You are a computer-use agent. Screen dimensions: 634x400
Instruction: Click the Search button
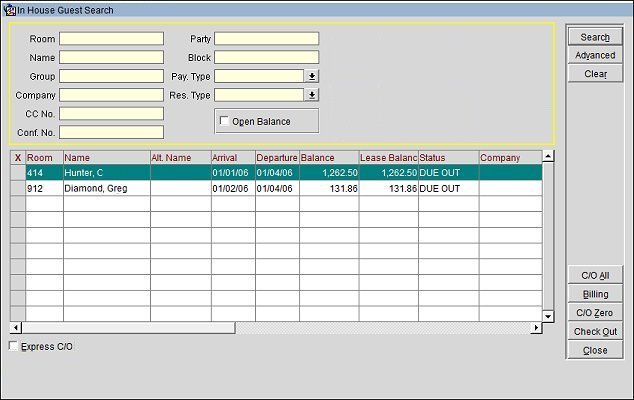click(595, 37)
